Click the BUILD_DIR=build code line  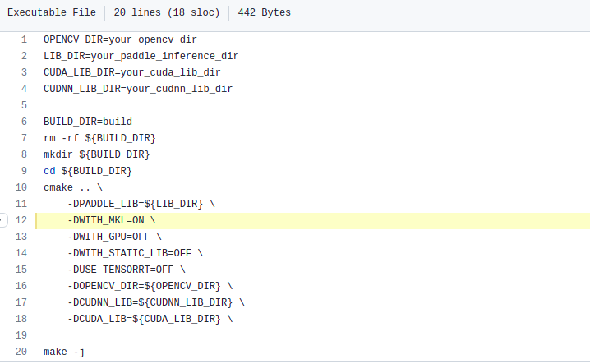click(x=88, y=122)
